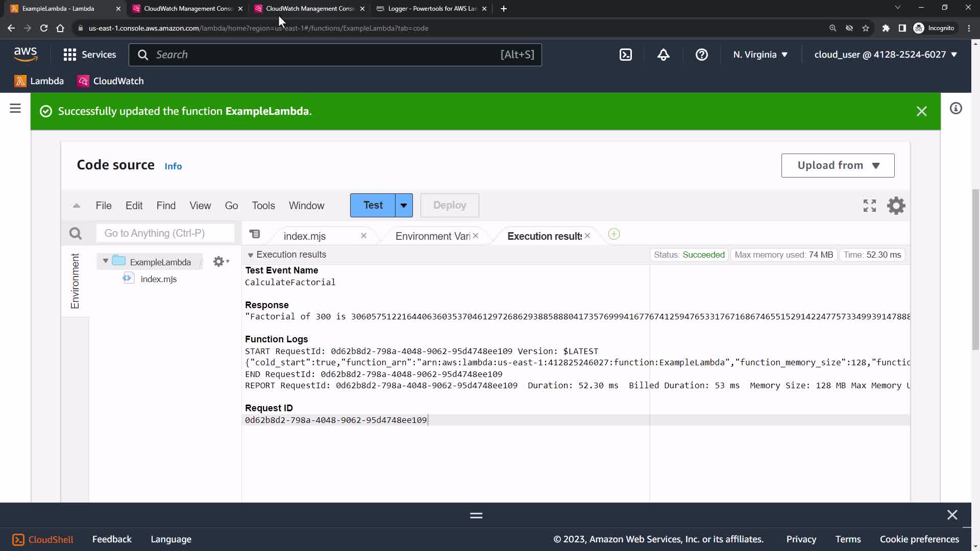Toggle fullscreen editor mode icon

(869, 206)
